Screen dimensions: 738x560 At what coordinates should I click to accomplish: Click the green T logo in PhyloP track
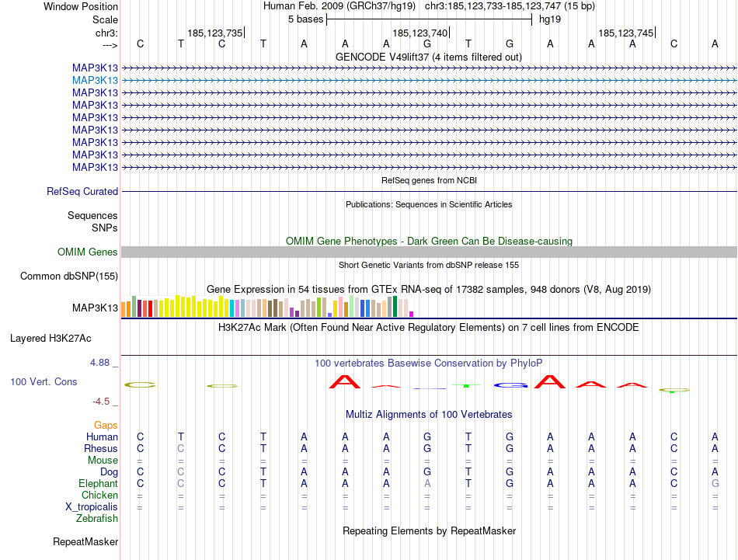(x=466, y=385)
